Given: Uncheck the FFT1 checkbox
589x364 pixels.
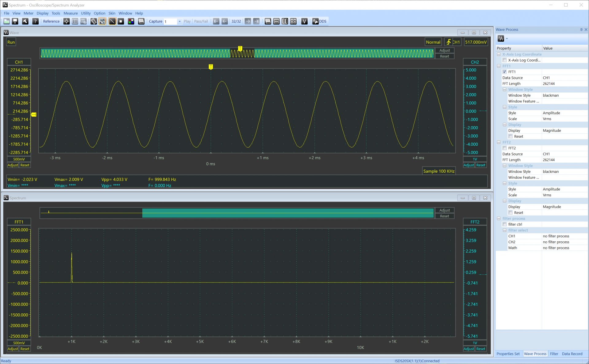Looking at the screenshot, I should (505, 72).
